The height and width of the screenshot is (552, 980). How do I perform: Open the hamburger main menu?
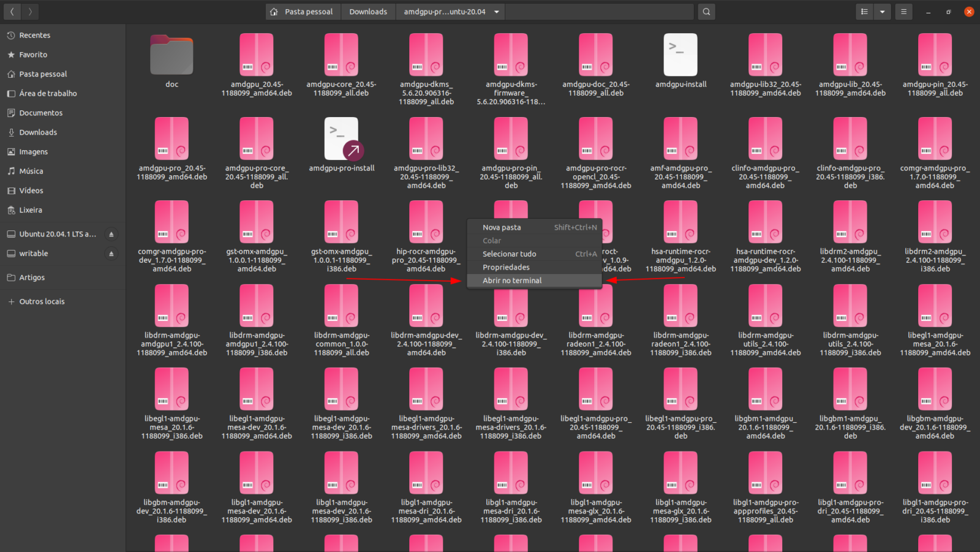(x=903, y=12)
